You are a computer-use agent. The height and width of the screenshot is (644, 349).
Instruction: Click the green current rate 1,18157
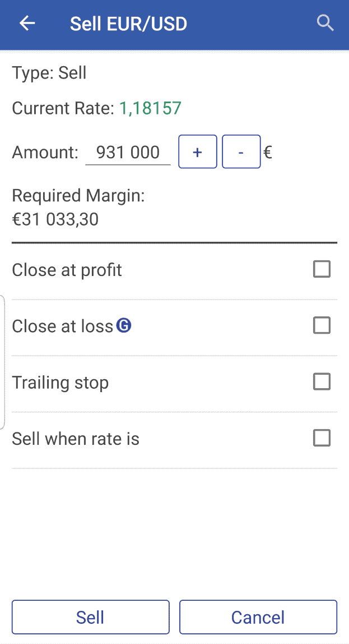150,108
